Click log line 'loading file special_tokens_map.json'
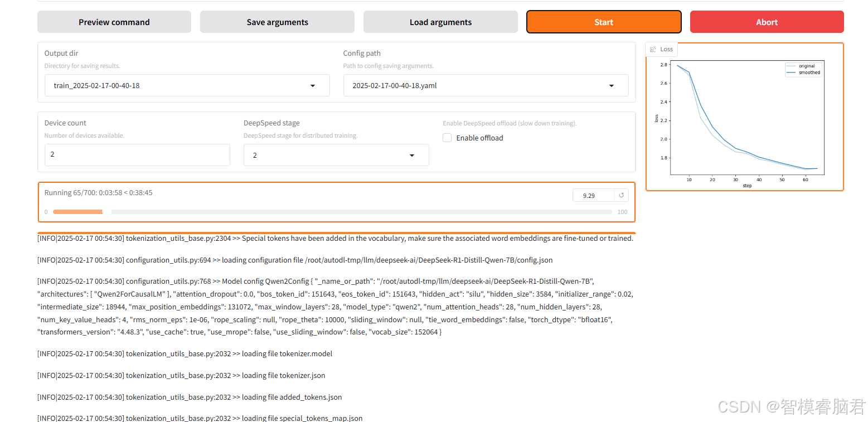This screenshot has width=868, height=422. (x=200, y=418)
